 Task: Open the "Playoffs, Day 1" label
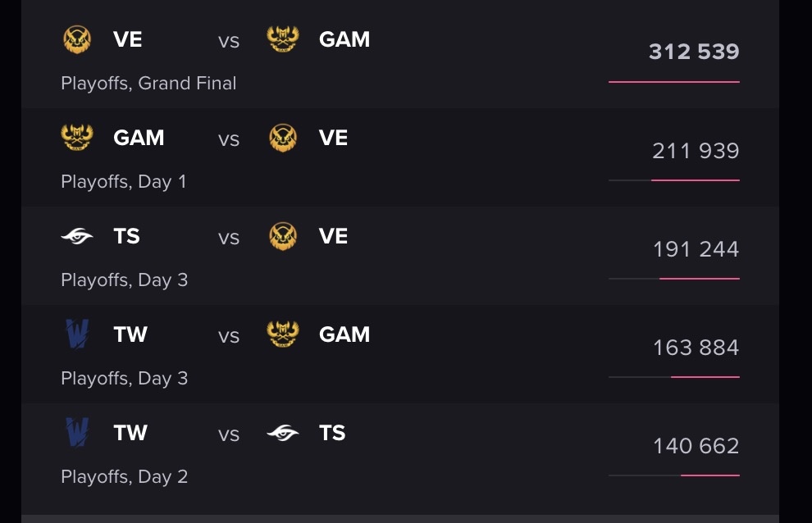point(124,182)
